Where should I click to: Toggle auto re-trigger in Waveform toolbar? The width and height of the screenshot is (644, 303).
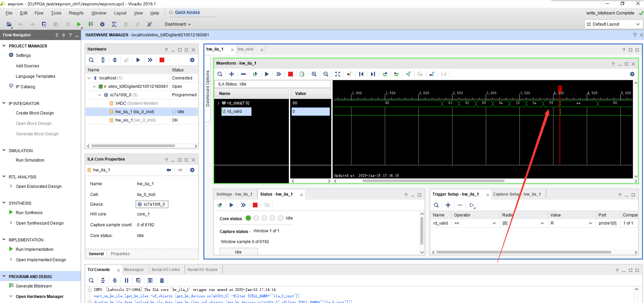point(255,74)
